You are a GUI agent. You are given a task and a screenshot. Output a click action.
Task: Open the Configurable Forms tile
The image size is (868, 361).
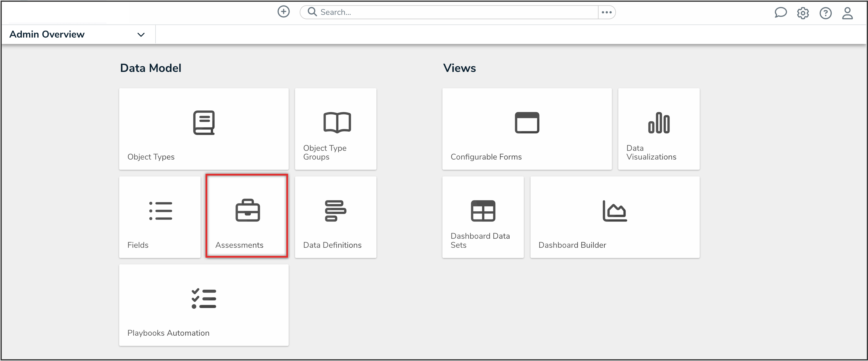coord(527,129)
